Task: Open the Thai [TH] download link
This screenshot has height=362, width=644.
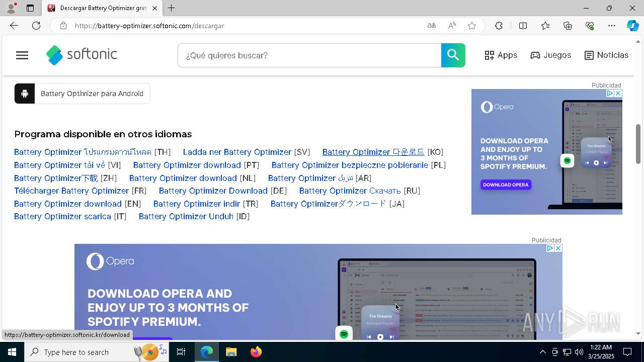Action: (x=83, y=152)
